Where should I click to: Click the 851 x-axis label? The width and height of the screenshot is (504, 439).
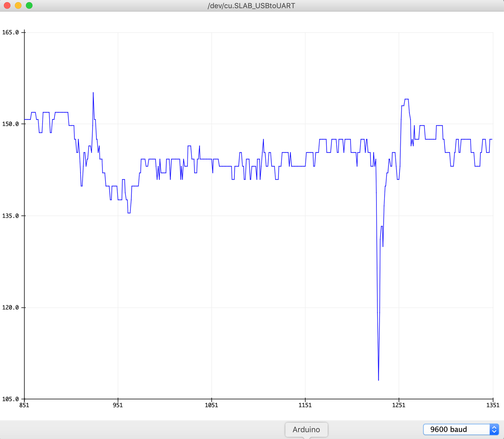click(x=24, y=405)
